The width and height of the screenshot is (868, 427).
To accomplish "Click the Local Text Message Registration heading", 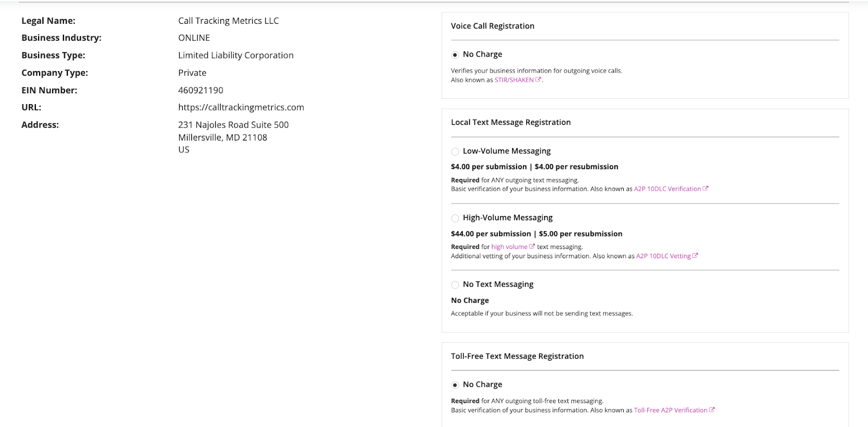I will [x=510, y=122].
